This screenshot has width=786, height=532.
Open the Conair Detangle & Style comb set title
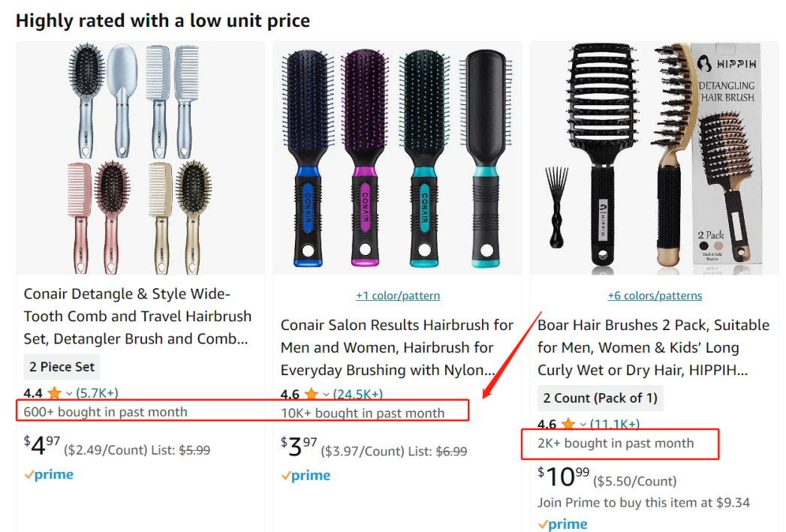click(137, 316)
